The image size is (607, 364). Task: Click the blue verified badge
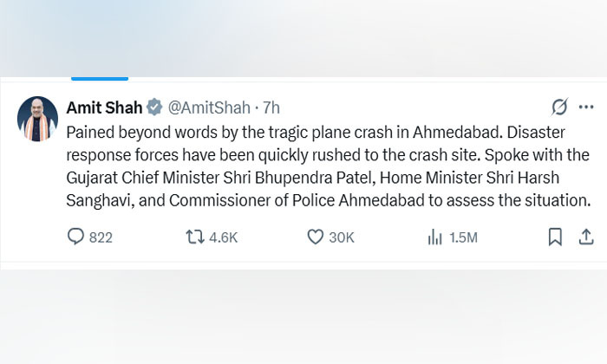(x=153, y=107)
